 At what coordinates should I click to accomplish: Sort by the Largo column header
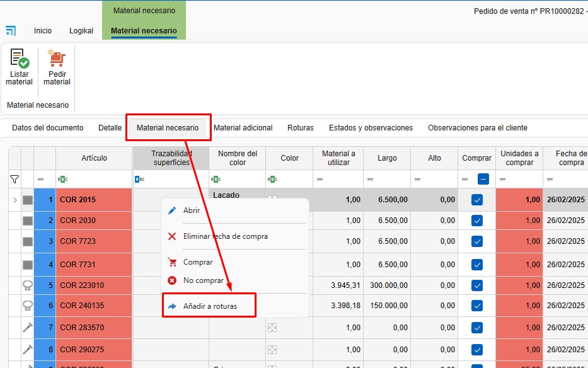[x=387, y=158]
